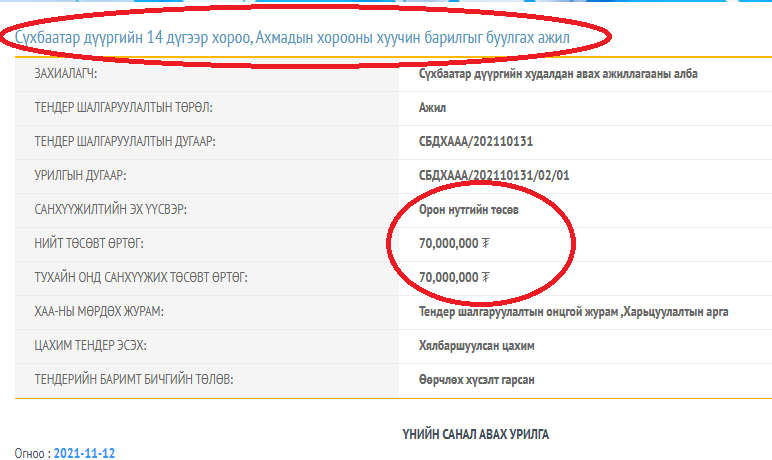772x460 pixels.
Task: Click the ТУХАЙН ОНД САНХҮҮЖИХ ТӨСӨВТ ӨРТӨГ label
Action: 141,277
